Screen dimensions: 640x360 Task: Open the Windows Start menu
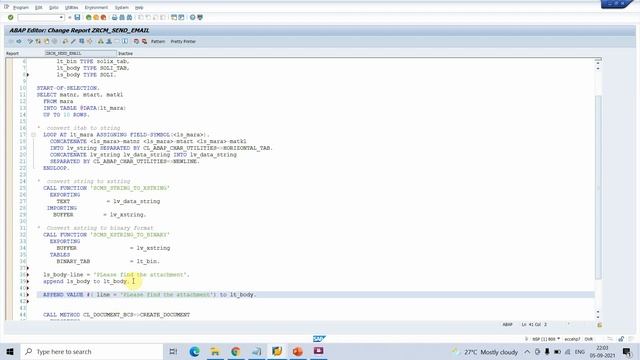pos(10,351)
